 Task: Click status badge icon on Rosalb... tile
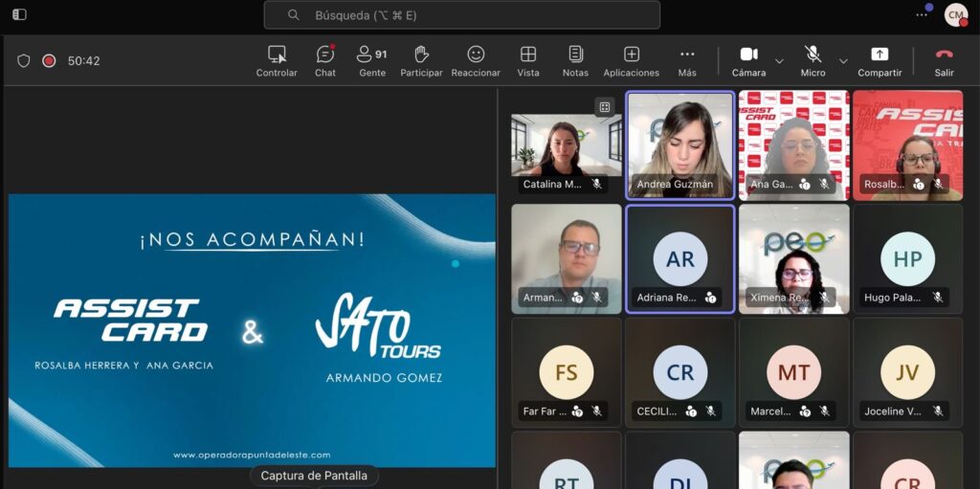point(919,184)
